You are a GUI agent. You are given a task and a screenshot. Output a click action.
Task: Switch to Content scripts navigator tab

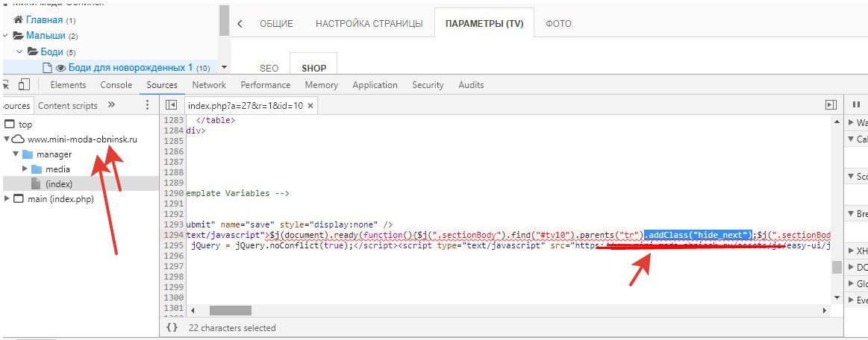67,106
